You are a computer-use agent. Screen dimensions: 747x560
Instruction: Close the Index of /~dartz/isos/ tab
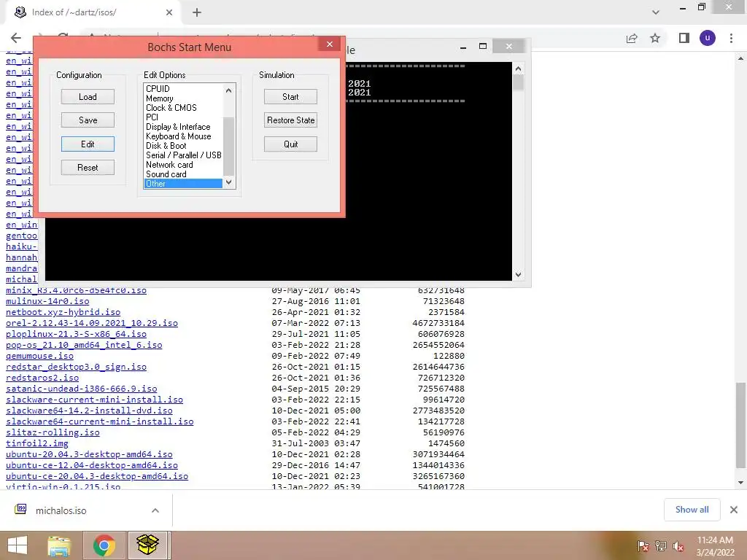coord(169,13)
